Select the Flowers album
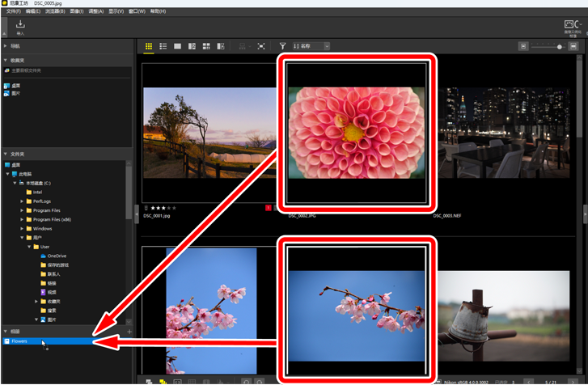The image size is (588, 385). click(19, 341)
